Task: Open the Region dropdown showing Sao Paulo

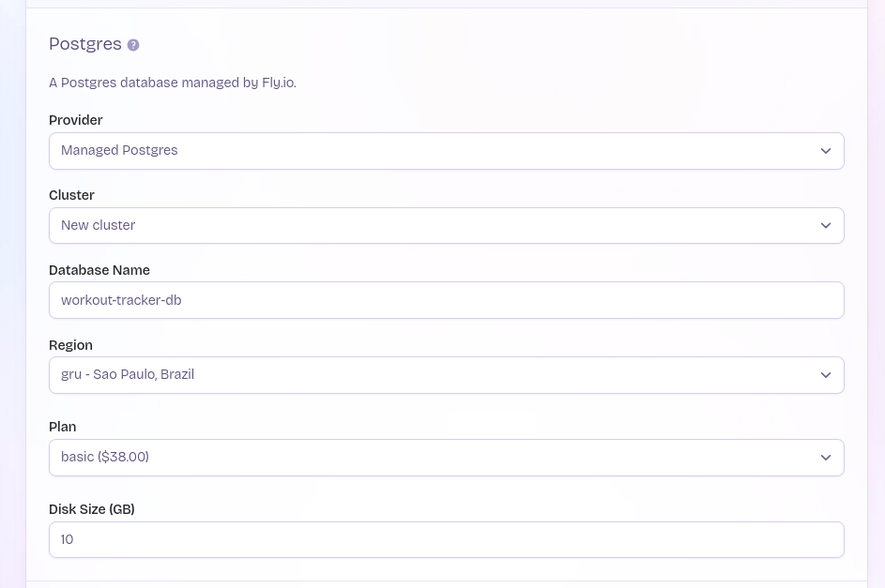Action: (447, 375)
